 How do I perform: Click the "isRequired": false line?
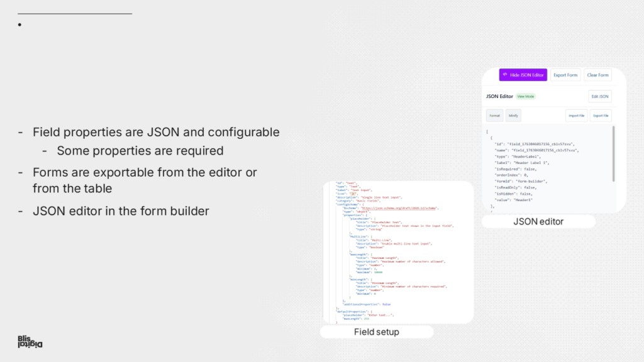tap(516, 168)
